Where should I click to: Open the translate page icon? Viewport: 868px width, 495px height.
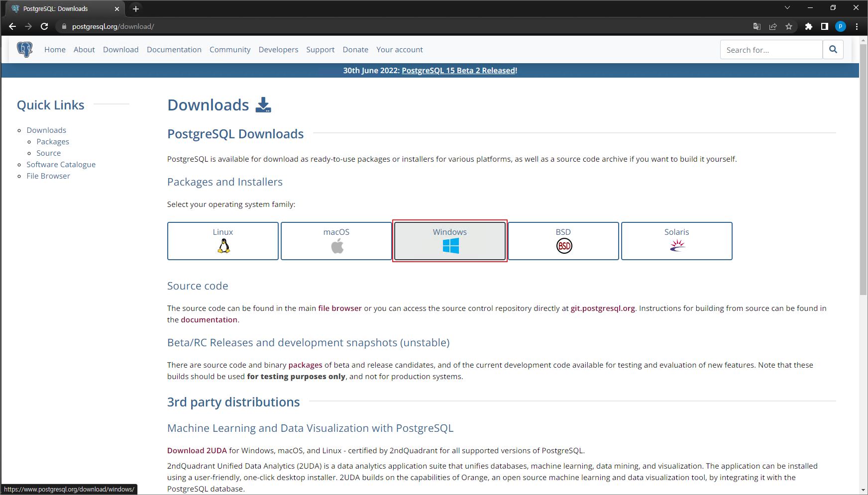(757, 26)
